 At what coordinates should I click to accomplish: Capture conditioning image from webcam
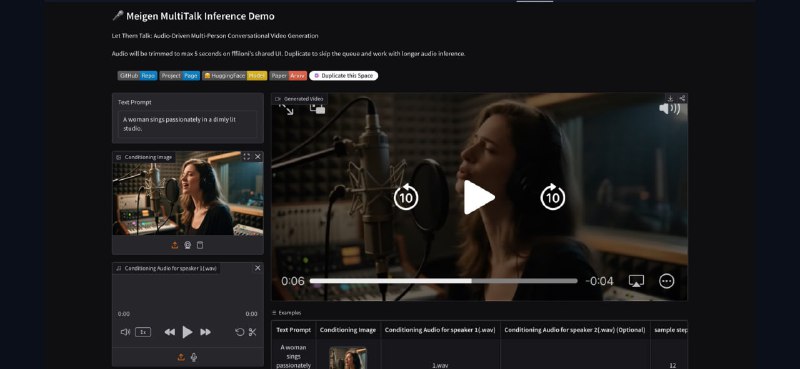click(187, 245)
